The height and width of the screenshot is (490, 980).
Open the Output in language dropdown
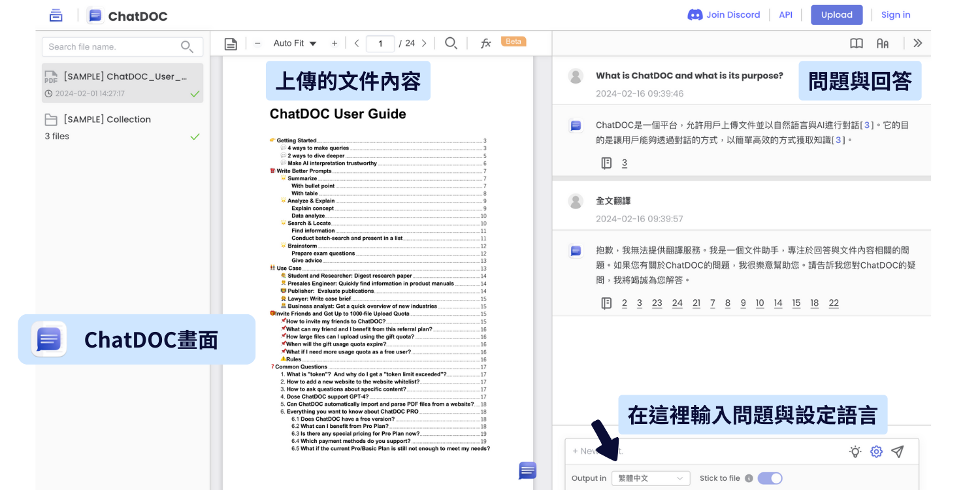[650, 478]
